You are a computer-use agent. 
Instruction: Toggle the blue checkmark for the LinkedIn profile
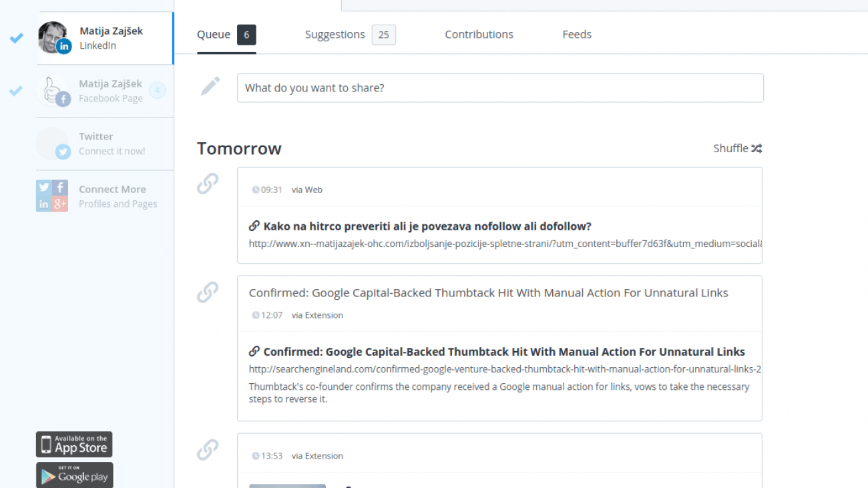click(x=15, y=38)
